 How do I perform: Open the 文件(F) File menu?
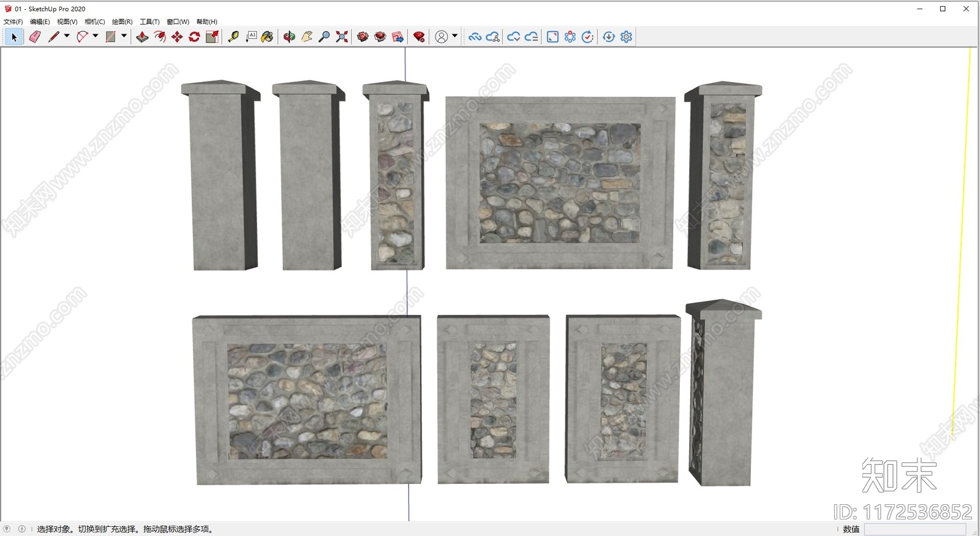[13, 21]
